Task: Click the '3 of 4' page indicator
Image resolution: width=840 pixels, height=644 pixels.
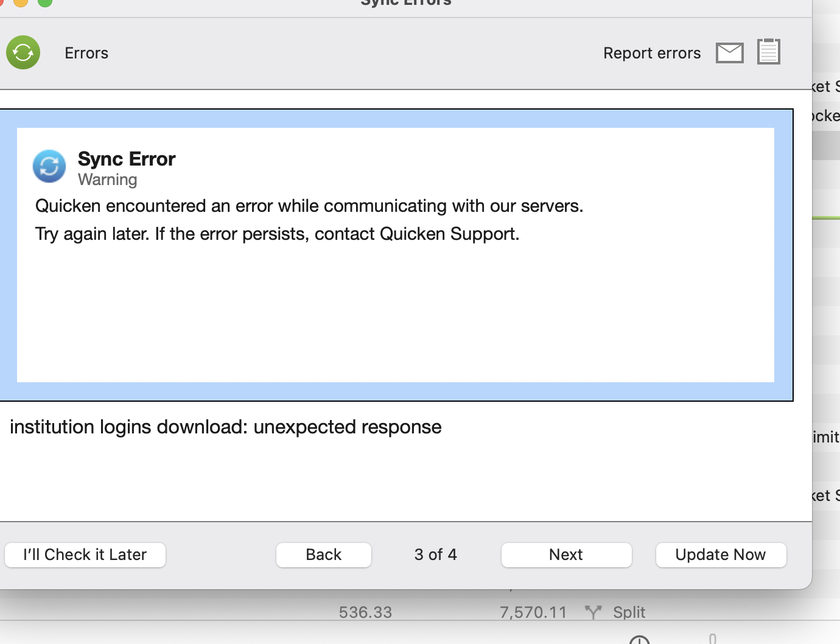Action: pos(436,555)
